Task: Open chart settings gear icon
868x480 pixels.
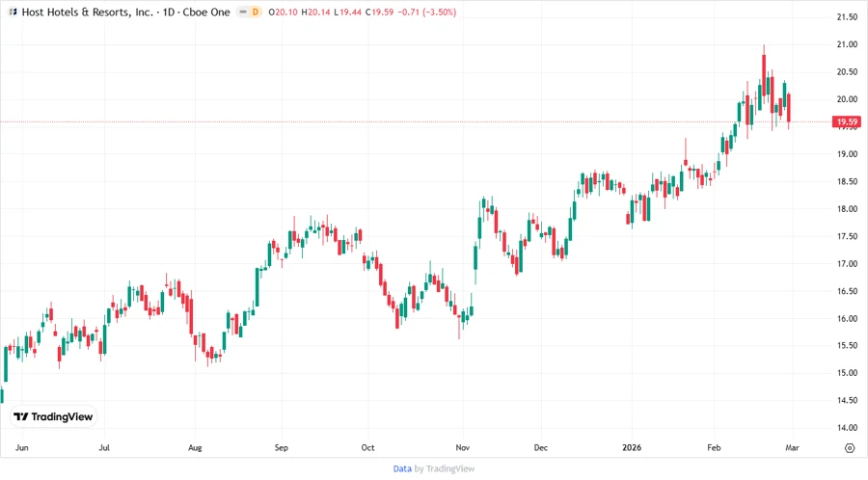Action: [850, 448]
